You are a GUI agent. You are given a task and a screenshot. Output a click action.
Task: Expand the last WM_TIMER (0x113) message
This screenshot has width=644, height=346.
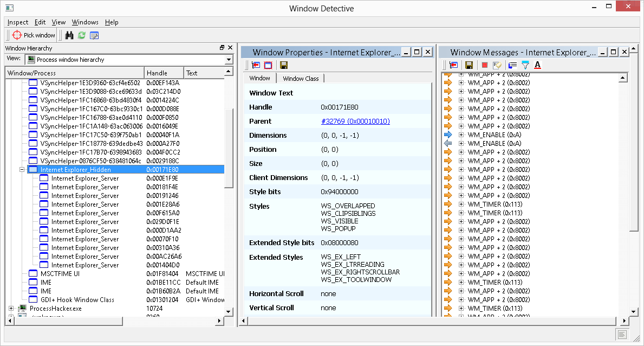tap(461, 308)
